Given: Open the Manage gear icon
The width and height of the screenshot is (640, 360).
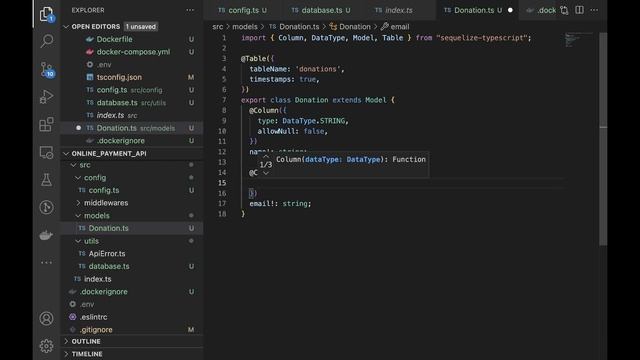Looking at the screenshot, I should pos(47,346).
